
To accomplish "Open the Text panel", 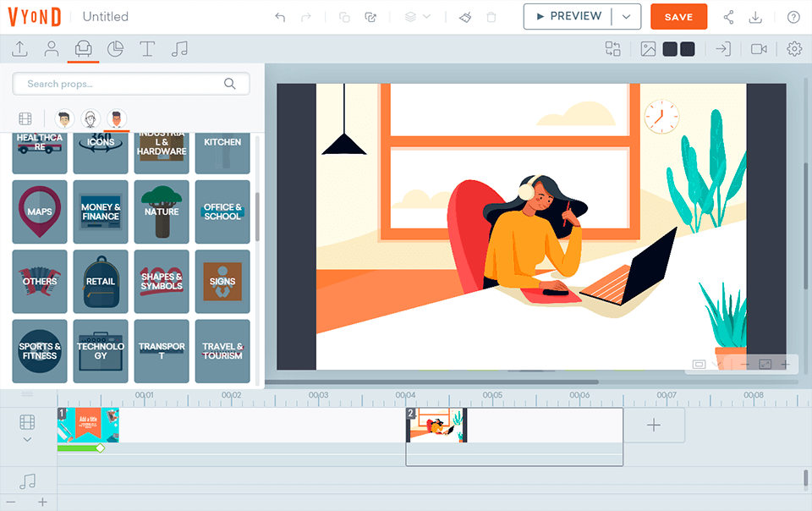I will tap(147, 49).
